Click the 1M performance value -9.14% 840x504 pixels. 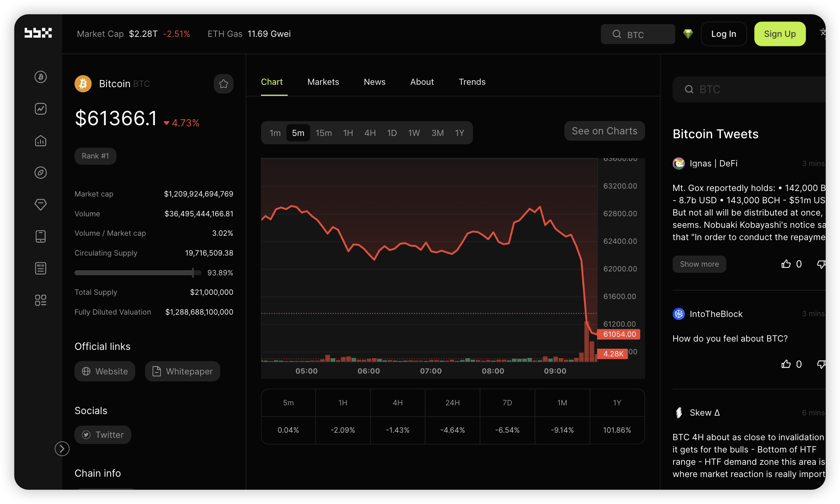coord(562,430)
